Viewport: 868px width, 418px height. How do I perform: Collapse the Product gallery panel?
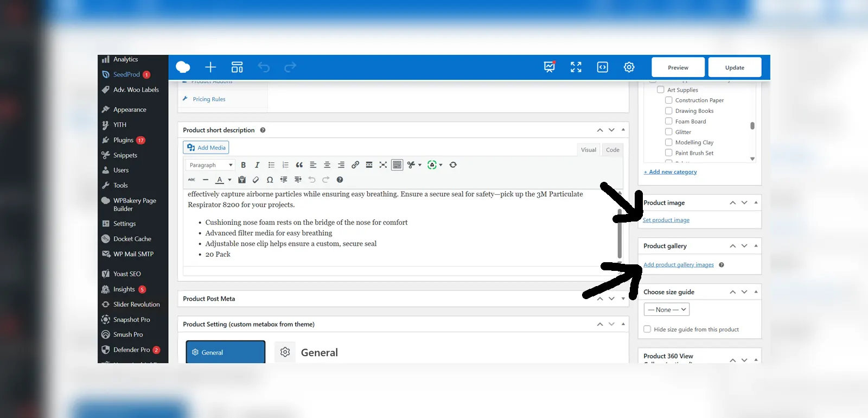[x=756, y=246]
